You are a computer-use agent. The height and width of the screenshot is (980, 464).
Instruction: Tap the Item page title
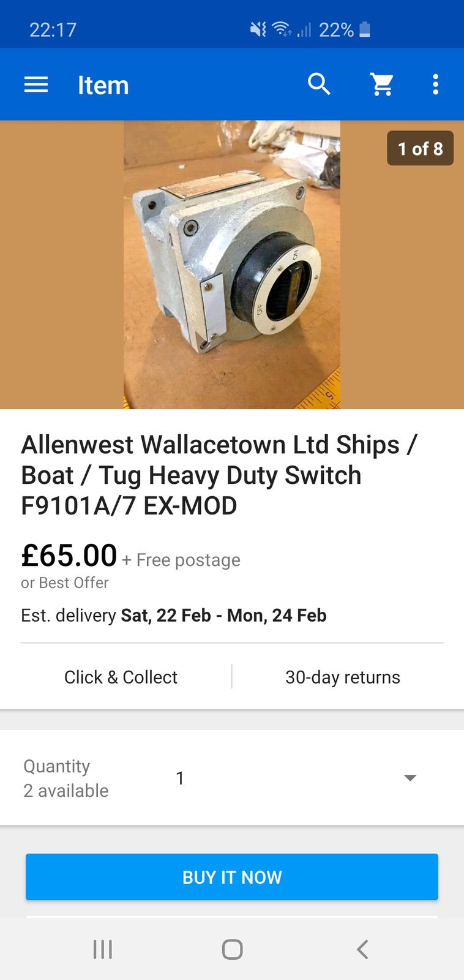coord(103,85)
